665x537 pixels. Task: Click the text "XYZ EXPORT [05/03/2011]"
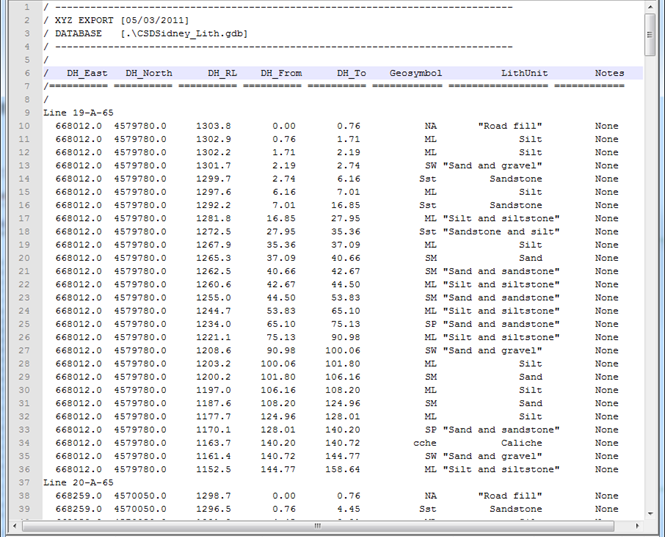[x=122, y=20]
